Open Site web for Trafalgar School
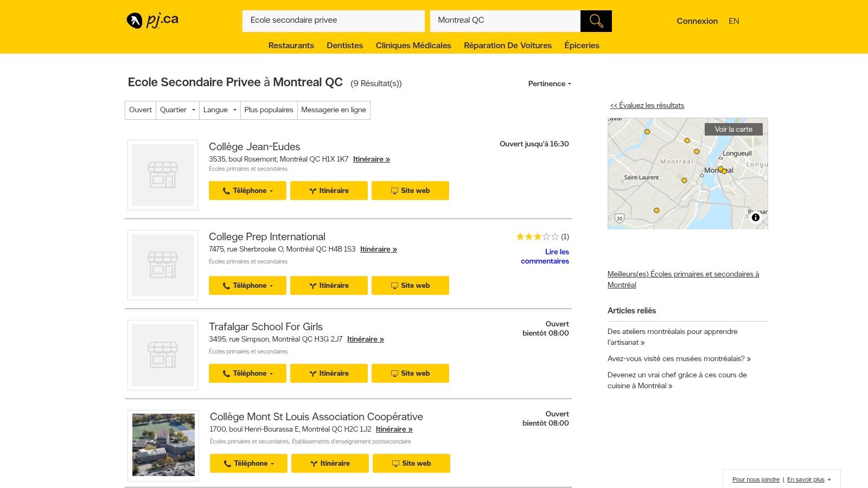Image resolution: width=868 pixels, height=488 pixels. [x=410, y=374]
